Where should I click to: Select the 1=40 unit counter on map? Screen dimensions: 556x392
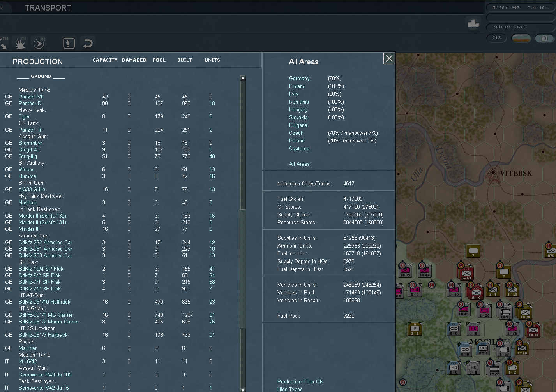tap(454, 290)
